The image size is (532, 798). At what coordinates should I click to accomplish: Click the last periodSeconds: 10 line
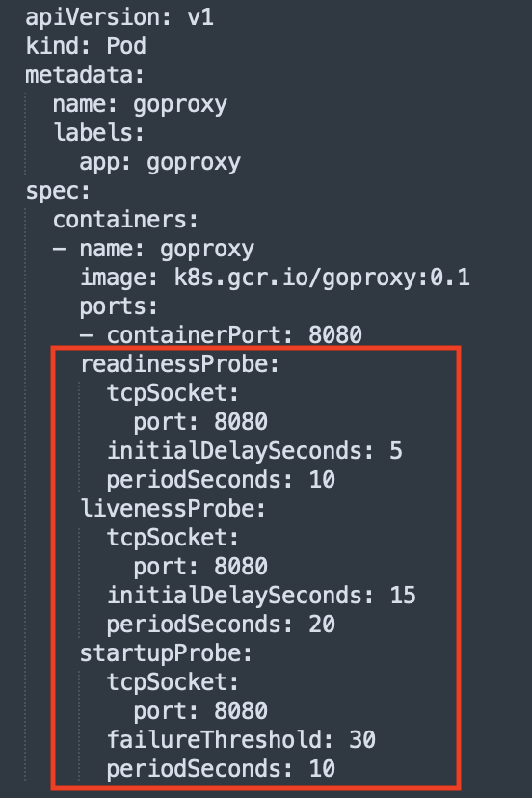click(221, 769)
